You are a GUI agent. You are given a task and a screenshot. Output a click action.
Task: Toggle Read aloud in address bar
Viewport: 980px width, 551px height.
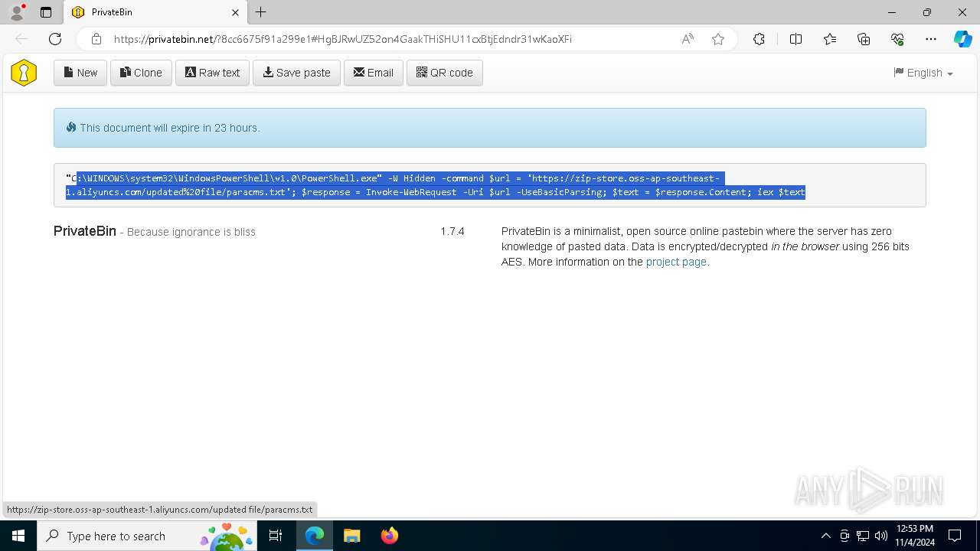(x=688, y=39)
